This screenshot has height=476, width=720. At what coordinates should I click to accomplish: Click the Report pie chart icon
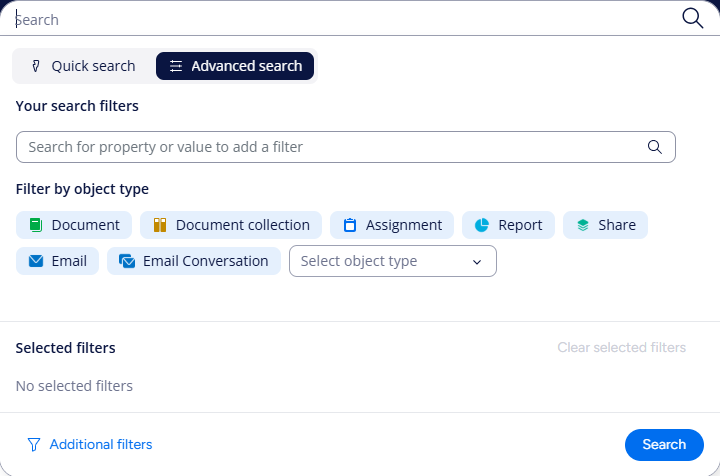click(x=482, y=225)
